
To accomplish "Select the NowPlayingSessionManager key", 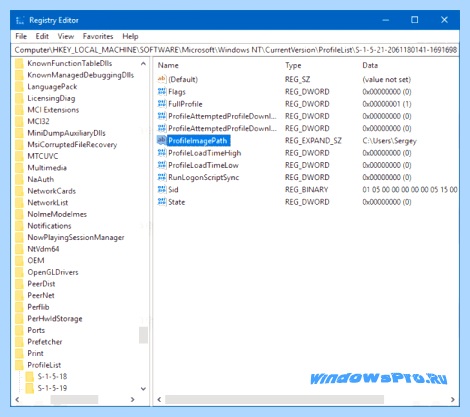I will [76, 237].
